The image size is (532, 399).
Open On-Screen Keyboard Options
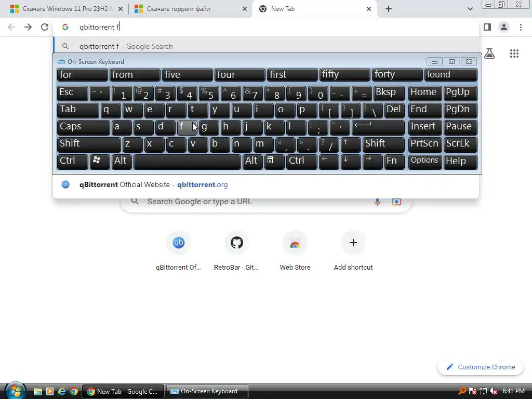(425, 162)
